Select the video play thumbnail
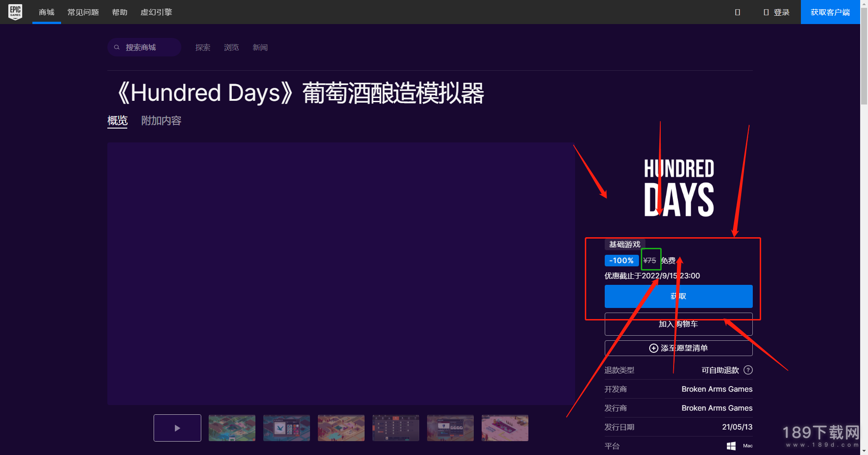This screenshot has width=868, height=455. coord(177,428)
